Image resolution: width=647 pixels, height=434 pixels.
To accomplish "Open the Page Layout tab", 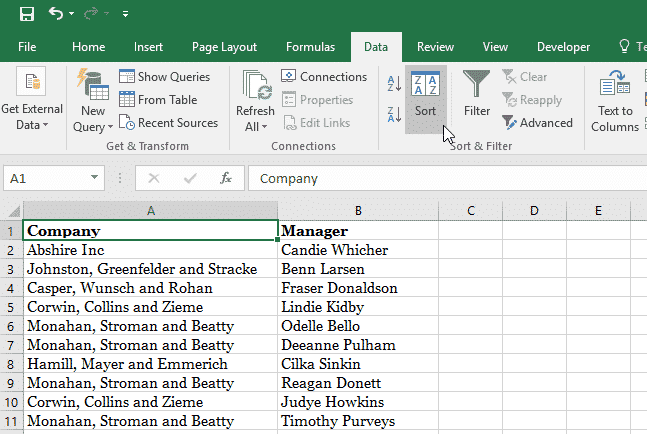I will tap(224, 47).
